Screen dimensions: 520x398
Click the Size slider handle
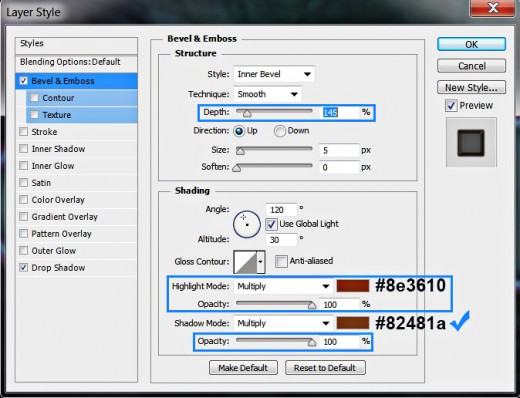click(x=240, y=151)
